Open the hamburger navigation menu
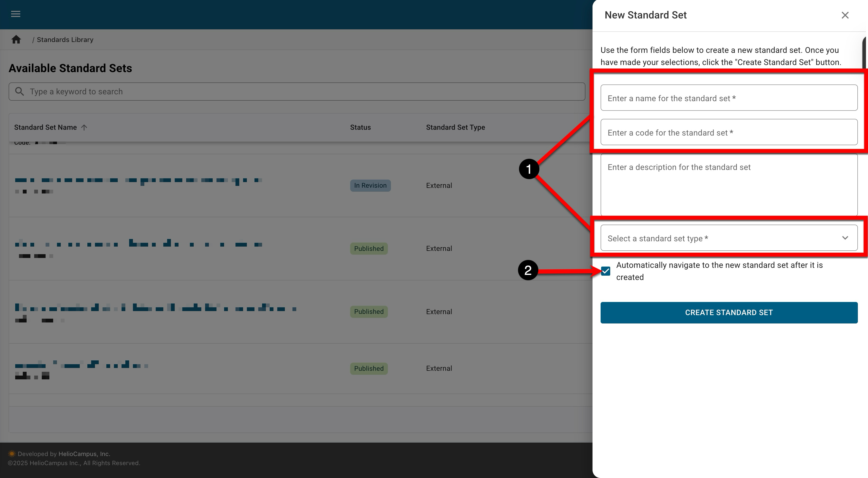Viewport: 868px width, 478px height. [15, 14]
